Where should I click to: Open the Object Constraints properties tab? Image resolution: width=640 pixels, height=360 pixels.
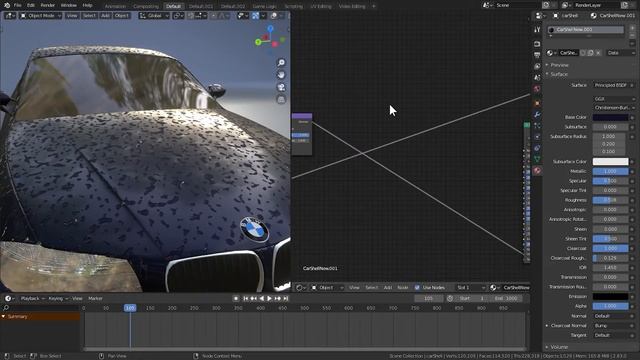tap(537, 148)
